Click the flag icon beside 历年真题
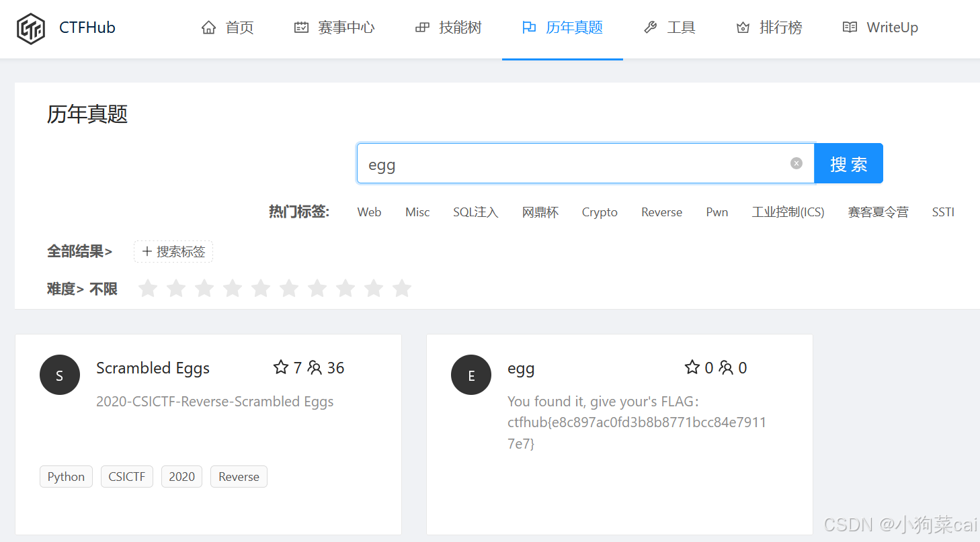The height and width of the screenshot is (542, 980). [x=529, y=28]
